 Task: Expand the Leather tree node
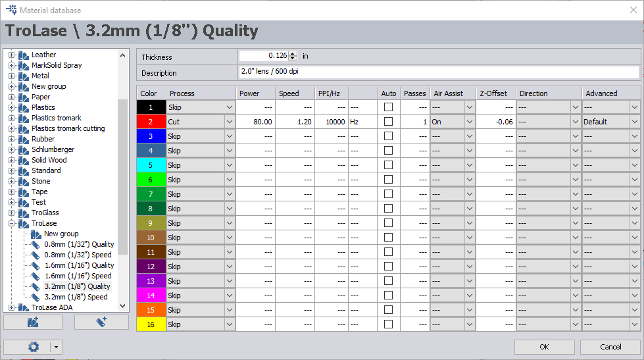tap(11, 55)
